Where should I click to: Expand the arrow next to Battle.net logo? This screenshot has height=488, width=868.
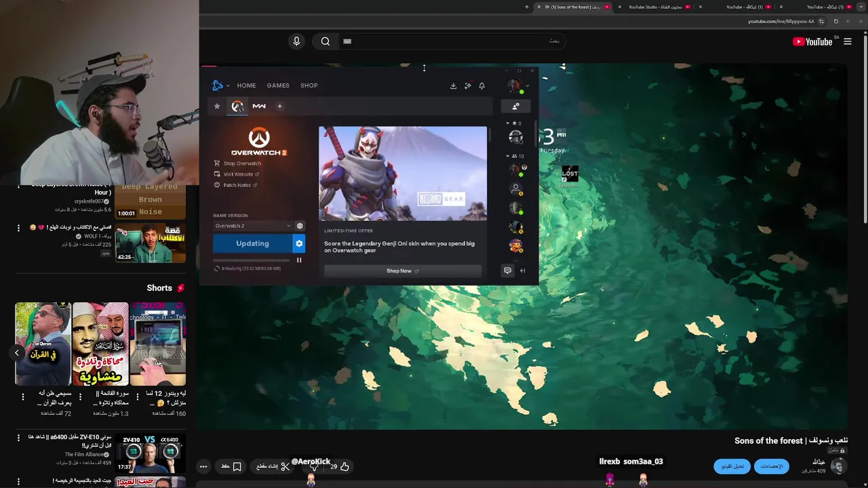pos(228,86)
